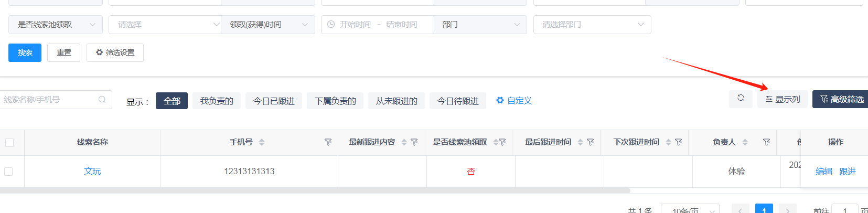Open the 请选择部门 dropdown
The width and height of the screenshot is (868, 213).
[x=592, y=25]
